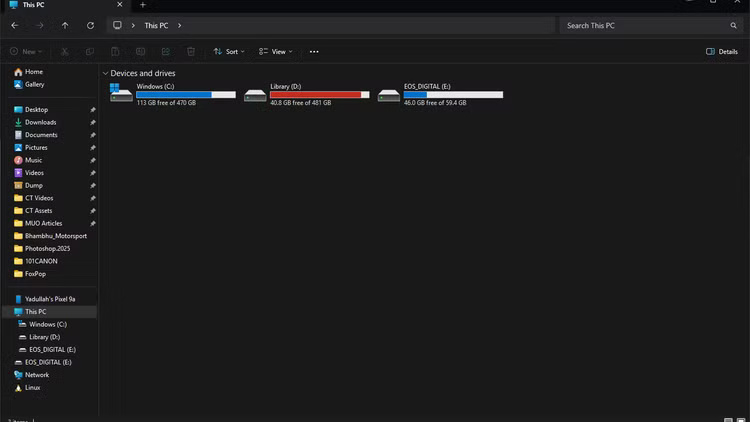Click the "46.0 GB free of 59.4 GB" text
The image size is (750, 422).
click(x=435, y=103)
